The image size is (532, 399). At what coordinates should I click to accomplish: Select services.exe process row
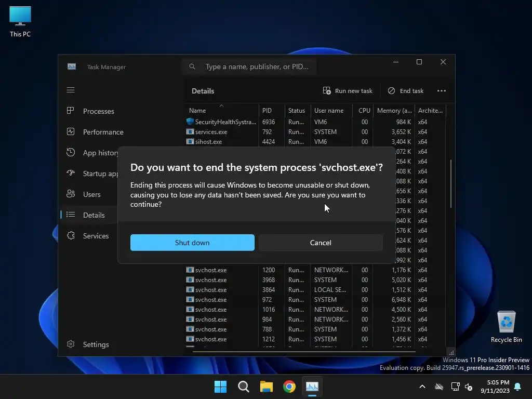[x=315, y=131]
